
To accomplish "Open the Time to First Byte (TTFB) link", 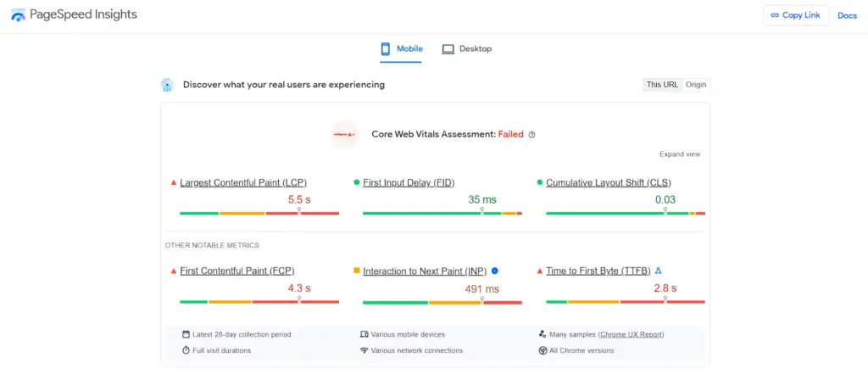I will click(x=598, y=271).
